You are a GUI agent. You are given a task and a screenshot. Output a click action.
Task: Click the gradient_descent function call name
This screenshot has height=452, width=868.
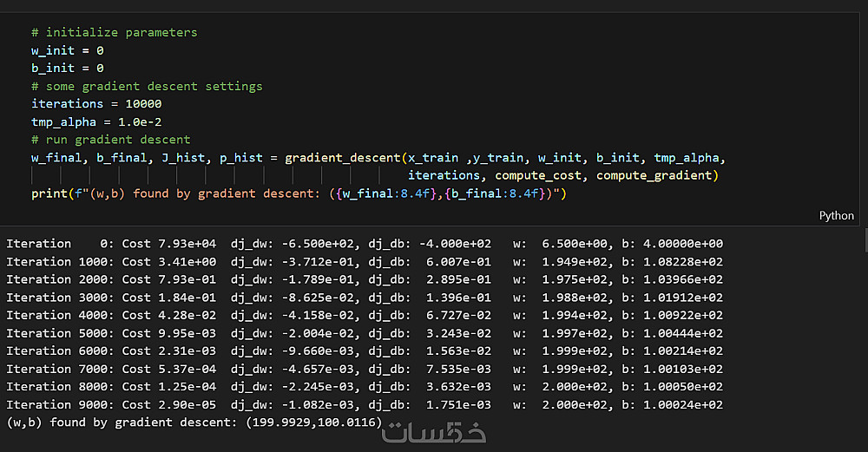(x=343, y=157)
